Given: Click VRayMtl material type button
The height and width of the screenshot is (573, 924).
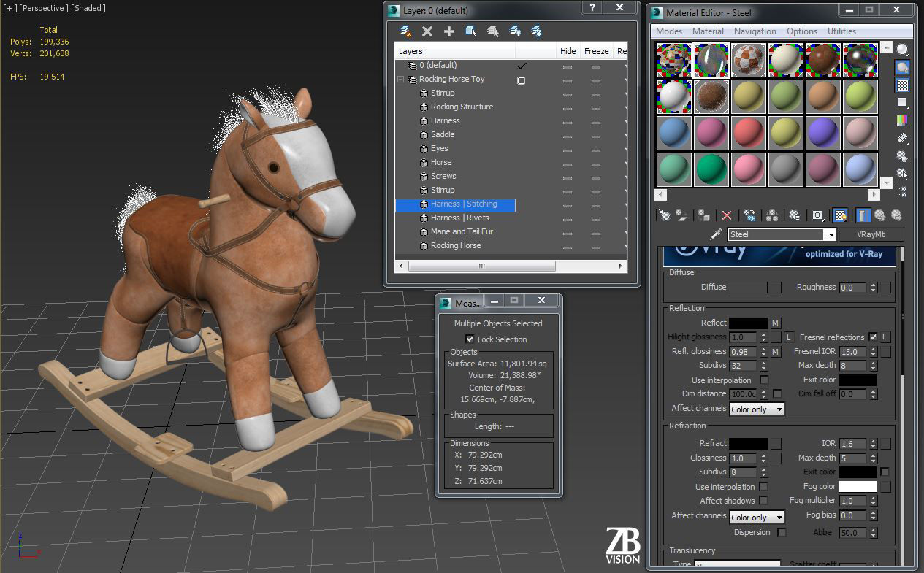Looking at the screenshot, I should (871, 234).
